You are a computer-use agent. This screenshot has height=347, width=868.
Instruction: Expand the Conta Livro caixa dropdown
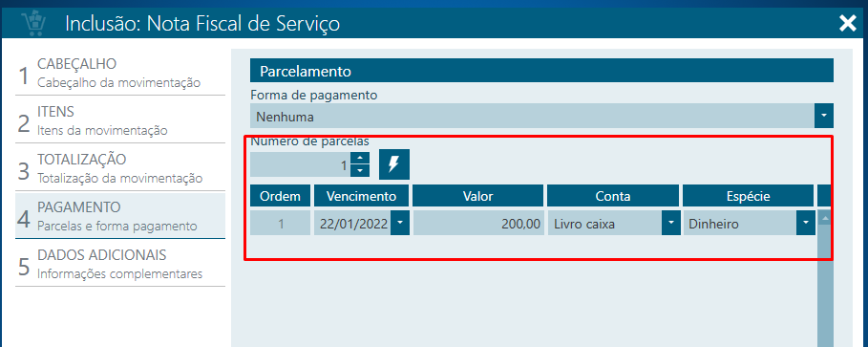[671, 224]
